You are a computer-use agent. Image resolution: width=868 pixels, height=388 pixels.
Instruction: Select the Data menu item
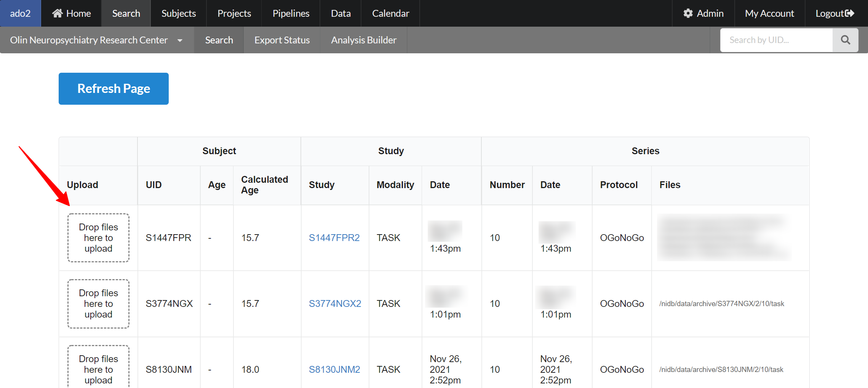(x=340, y=13)
